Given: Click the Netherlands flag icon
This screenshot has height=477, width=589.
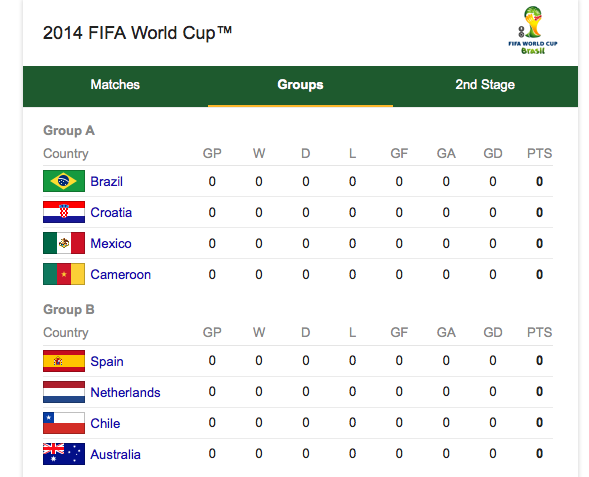Looking at the screenshot, I should pyautogui.click(x=64, y=392).
